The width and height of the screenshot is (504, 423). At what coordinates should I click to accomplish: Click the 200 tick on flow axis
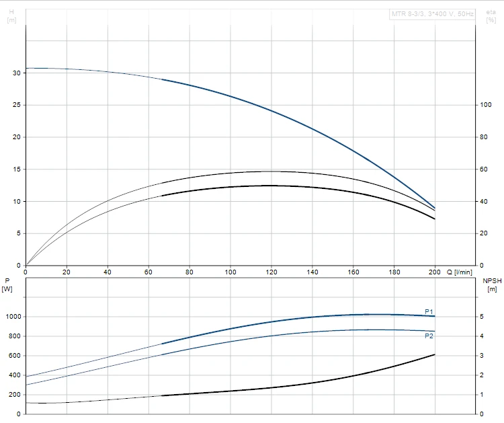point(435,272)
